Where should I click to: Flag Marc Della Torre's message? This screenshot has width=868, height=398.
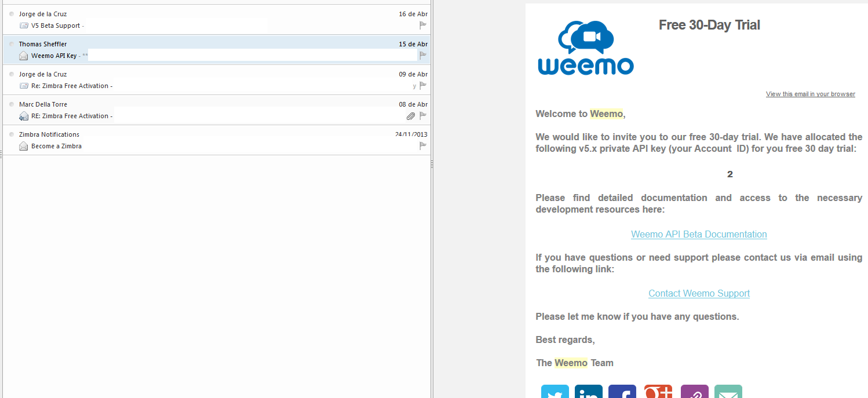pos(423,116)
